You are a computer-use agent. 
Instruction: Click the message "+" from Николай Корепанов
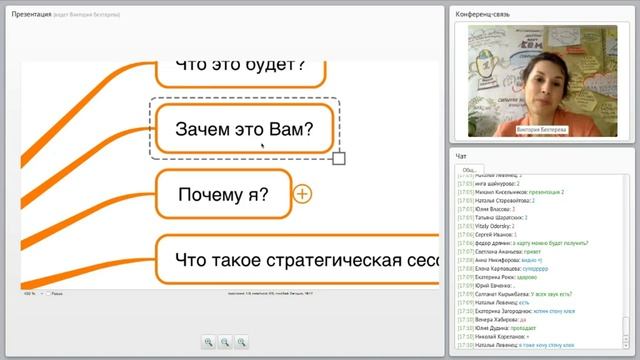point(528,337)
